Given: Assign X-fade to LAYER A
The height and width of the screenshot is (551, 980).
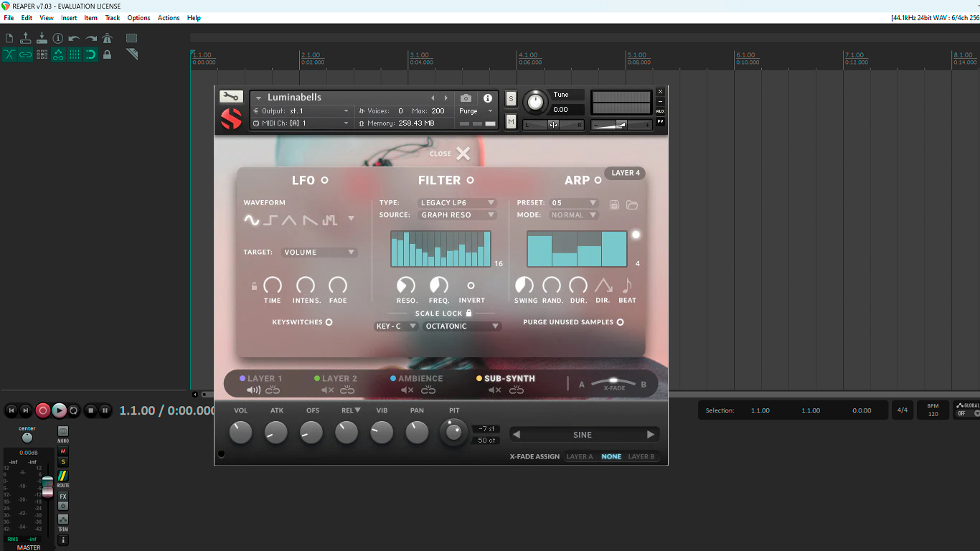Looking at the screenshot, I should (x=580, y=457).
